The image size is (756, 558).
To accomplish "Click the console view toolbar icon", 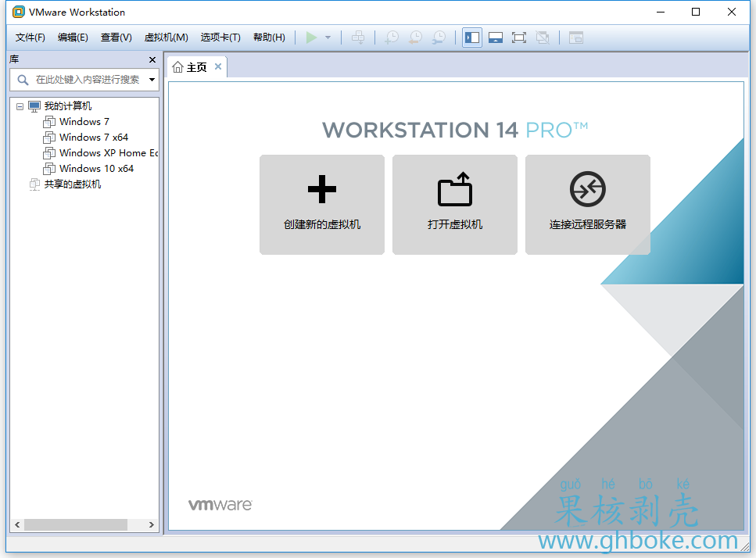I will 575,38.
